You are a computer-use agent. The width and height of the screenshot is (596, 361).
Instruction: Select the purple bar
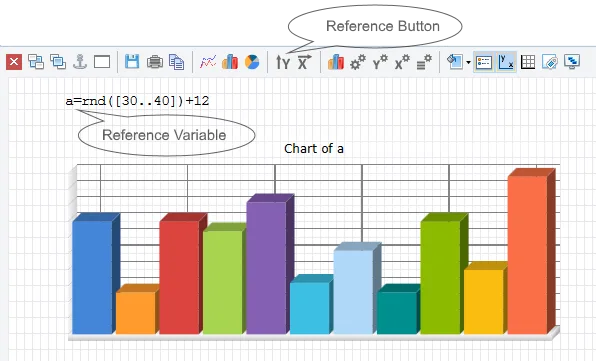(x=266, y=268)
